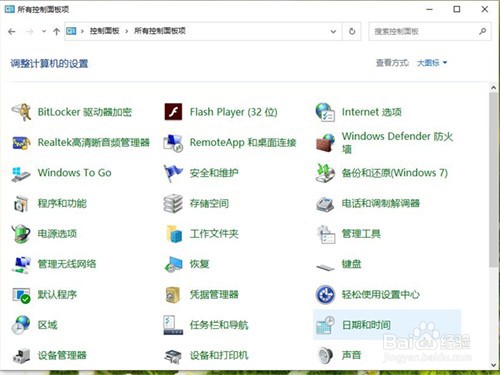Image resolution: width=500 pixels, height=375 pixels.
Task: Open the 声音 speaker icon
Action: click(325, 355)
